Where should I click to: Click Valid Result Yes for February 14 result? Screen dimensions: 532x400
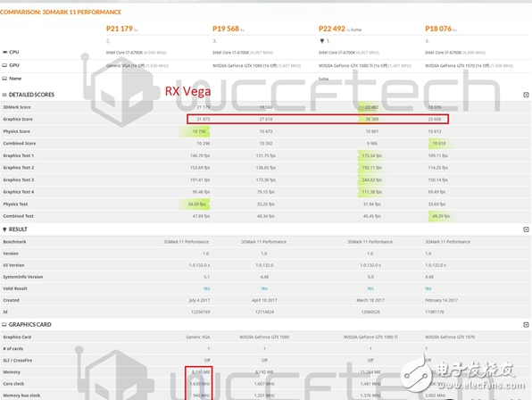pyautogui.click(x=428, y=288)
